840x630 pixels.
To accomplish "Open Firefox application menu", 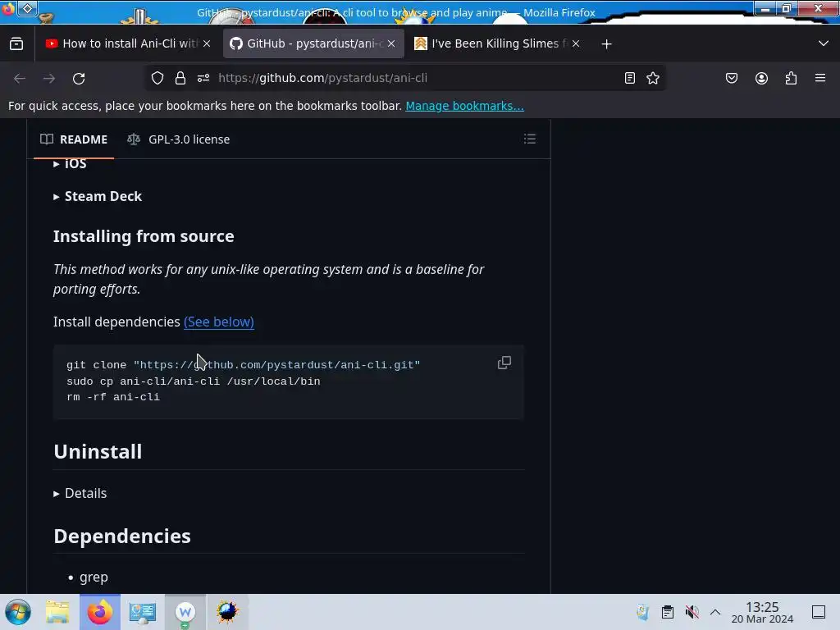I will pyautogui.click(x=820, y=78).
